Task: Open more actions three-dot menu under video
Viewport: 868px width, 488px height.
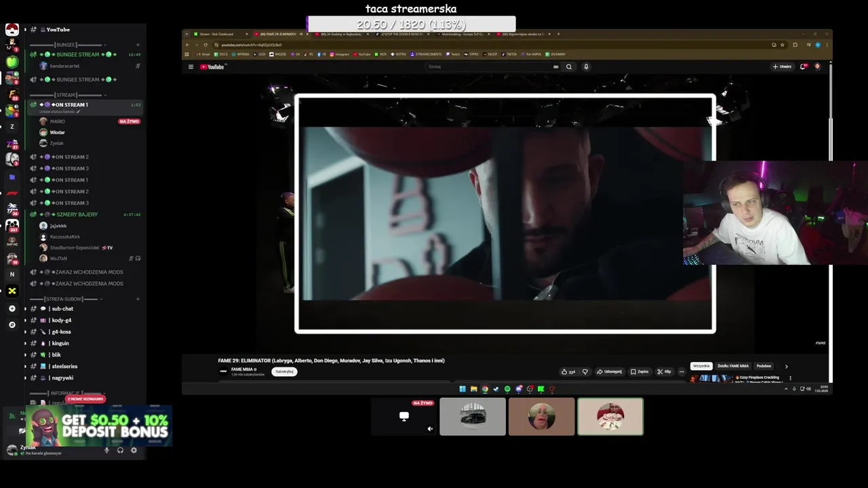Action: (x=682, y=371)
